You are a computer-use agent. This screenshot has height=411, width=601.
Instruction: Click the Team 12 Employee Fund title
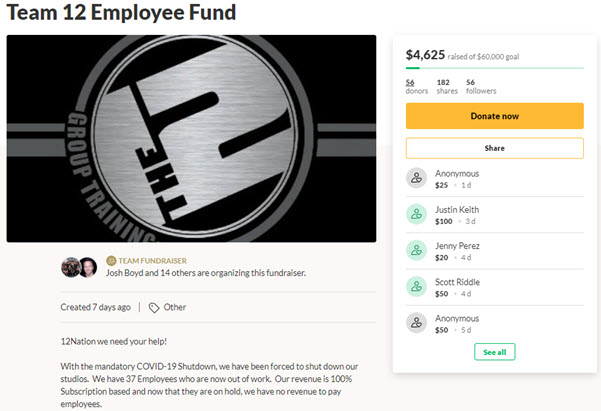click(122, 14)
